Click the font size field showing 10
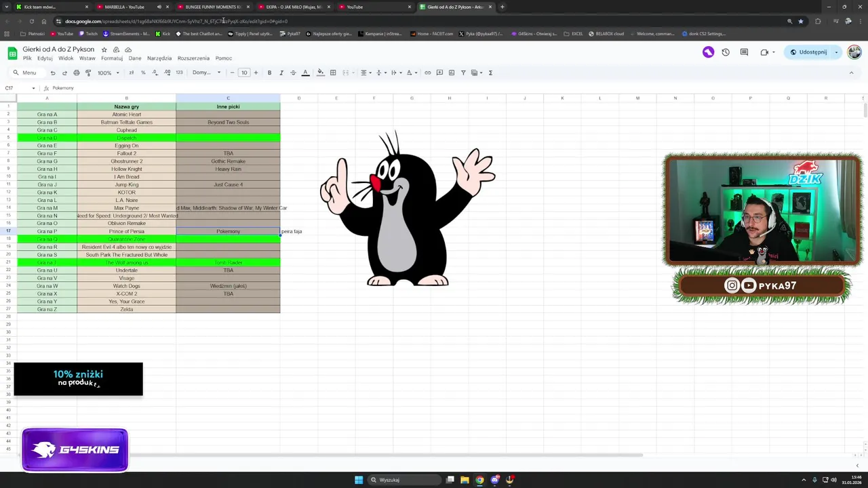The height and width of the screenshot is (488, 868). tap(244, 73)
